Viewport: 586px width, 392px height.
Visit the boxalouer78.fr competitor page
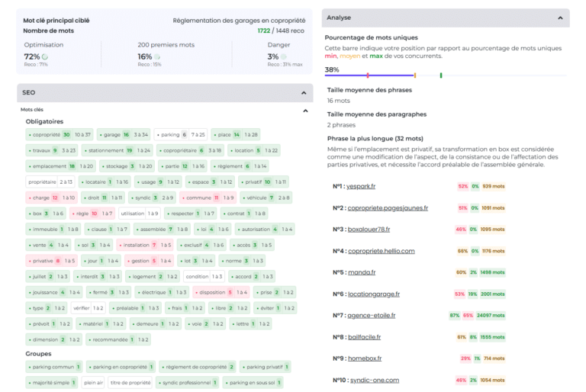[368, 229]
